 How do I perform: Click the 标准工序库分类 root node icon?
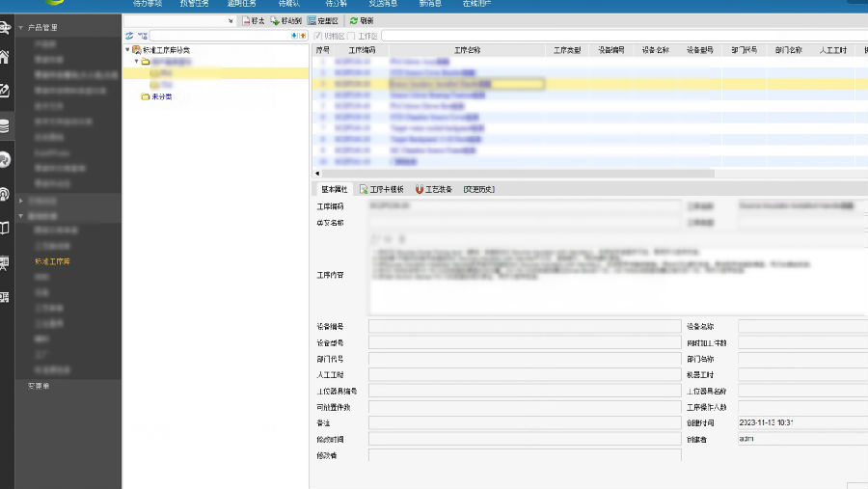point(136,50)
